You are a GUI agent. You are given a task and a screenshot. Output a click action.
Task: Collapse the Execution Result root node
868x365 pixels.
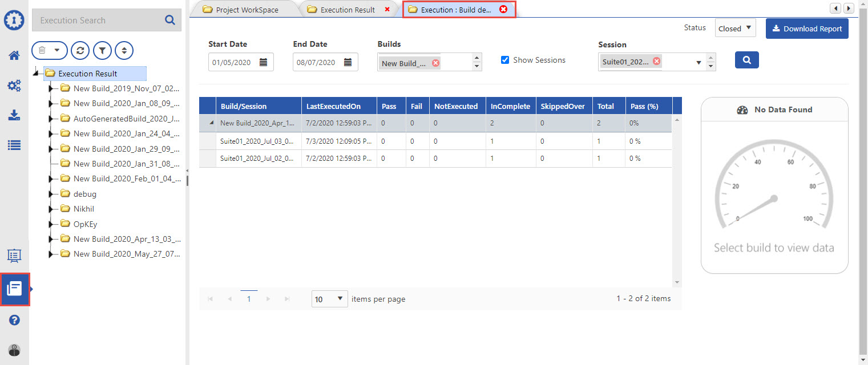(x=36, y=73)
